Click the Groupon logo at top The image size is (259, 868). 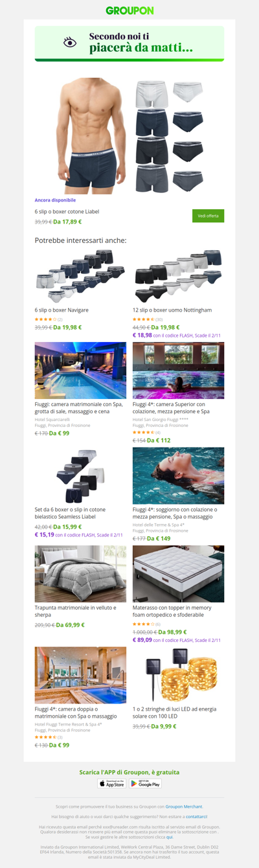click(x=129, y=10)
